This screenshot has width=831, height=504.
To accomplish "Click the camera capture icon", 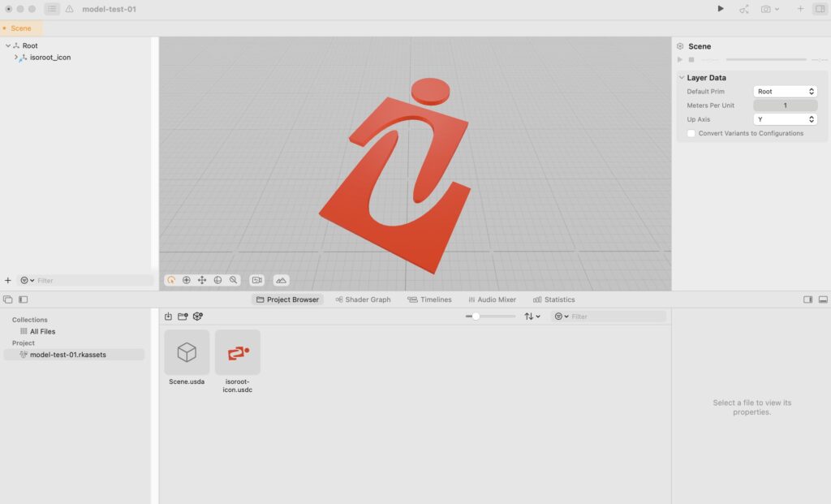I will coord(766,9).
